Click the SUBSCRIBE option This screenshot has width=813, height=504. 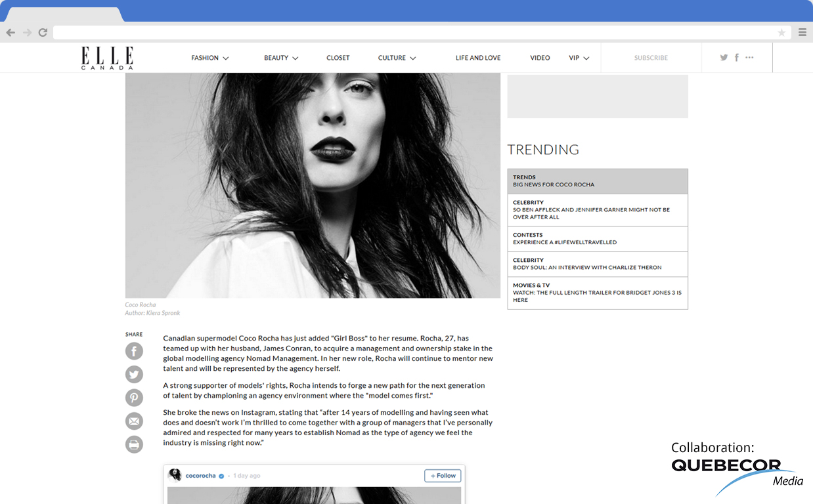pyautogui.click(x=650, y=58)
